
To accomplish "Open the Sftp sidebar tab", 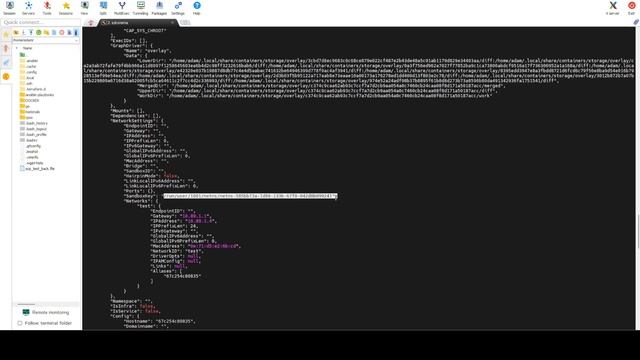I will 6,76.
